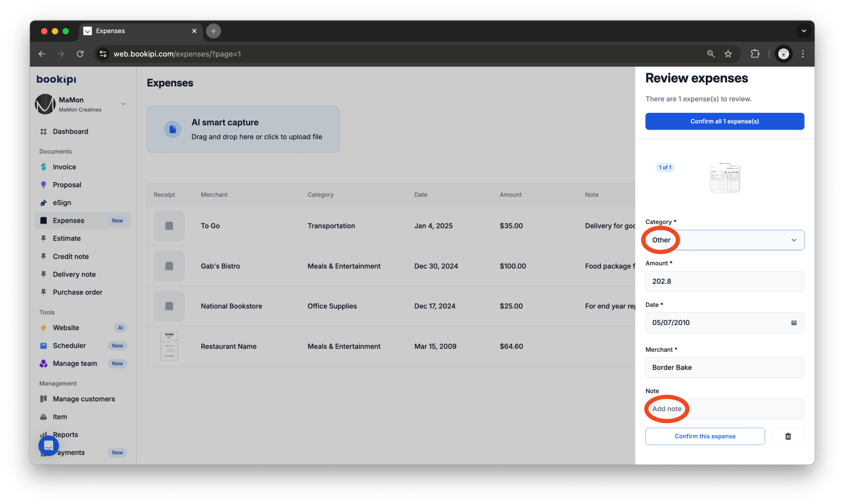The width and height of the screenshot is (845, 504).
Task: Click the Confirm this expense button
Action: pos(705,436)
